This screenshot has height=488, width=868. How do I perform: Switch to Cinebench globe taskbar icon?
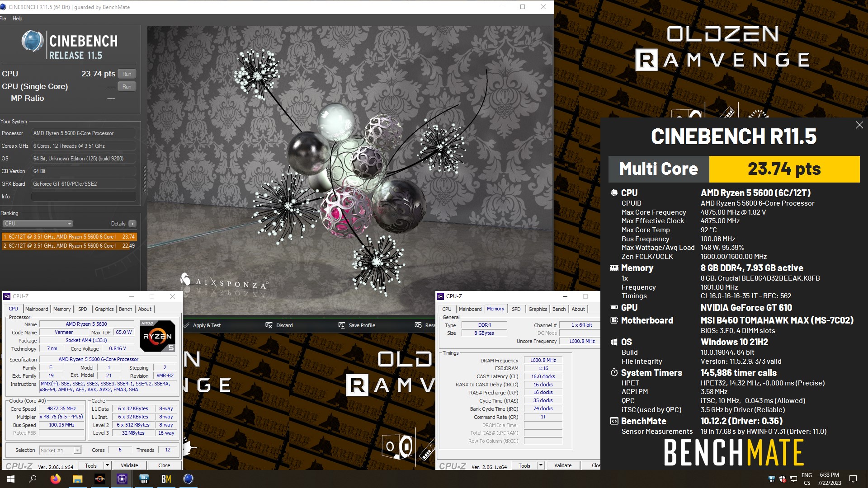tap(189, 479)
